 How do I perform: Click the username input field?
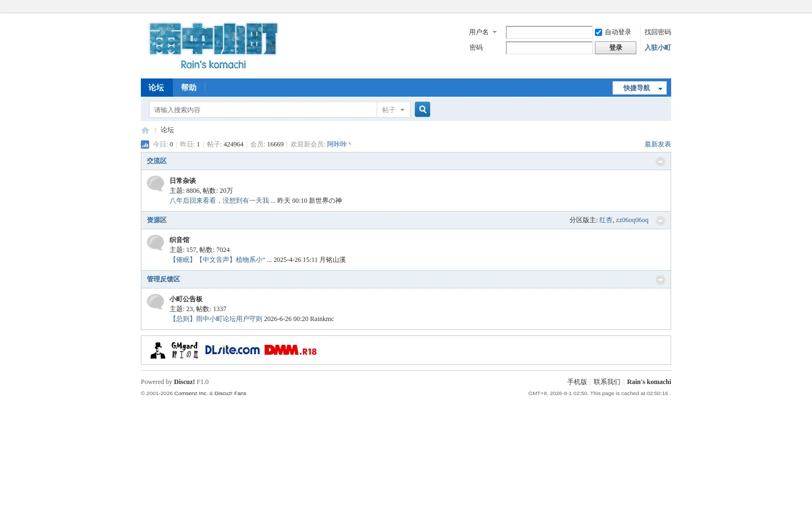(549, 32)
